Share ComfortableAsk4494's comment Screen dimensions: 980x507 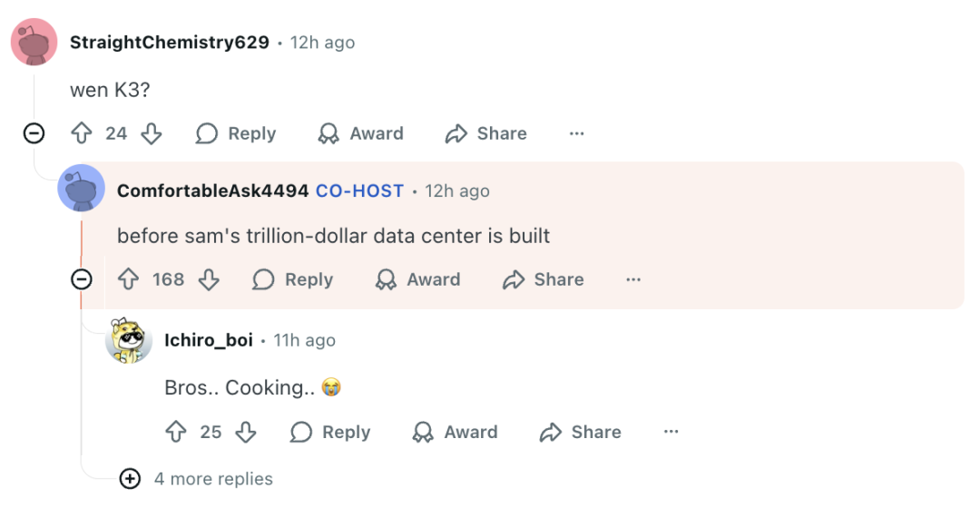click(543, 279)
